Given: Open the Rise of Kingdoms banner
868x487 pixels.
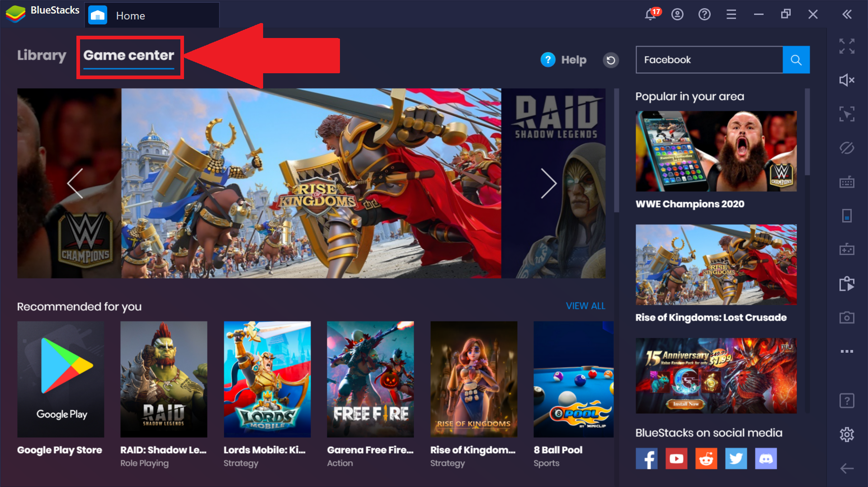Looking at the screenshot, I should (311, 183).
